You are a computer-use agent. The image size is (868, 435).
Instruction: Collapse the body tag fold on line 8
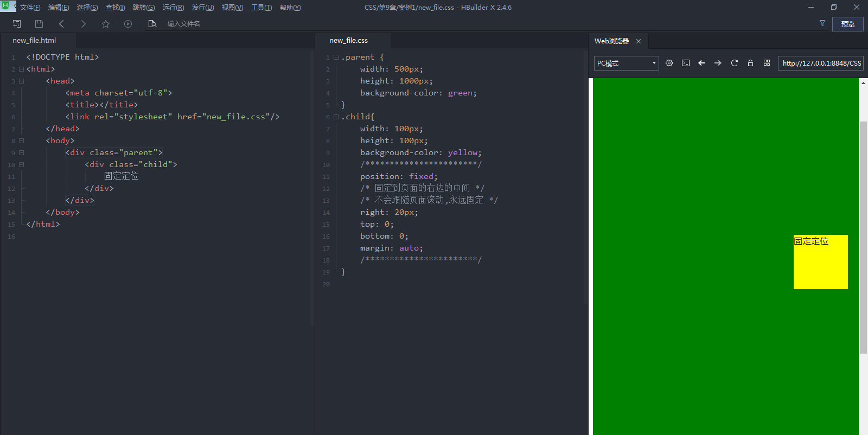point(21,140)
